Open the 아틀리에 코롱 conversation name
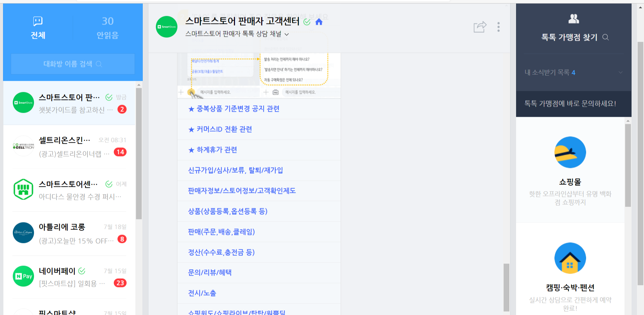This screenshot has height=315, width=644. click(x=62, y=227)
